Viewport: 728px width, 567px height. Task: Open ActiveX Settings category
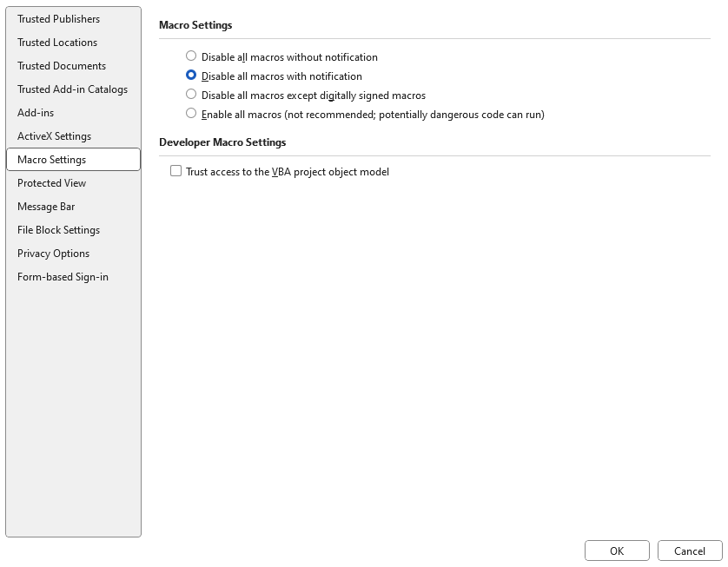[x=54, y=136]
